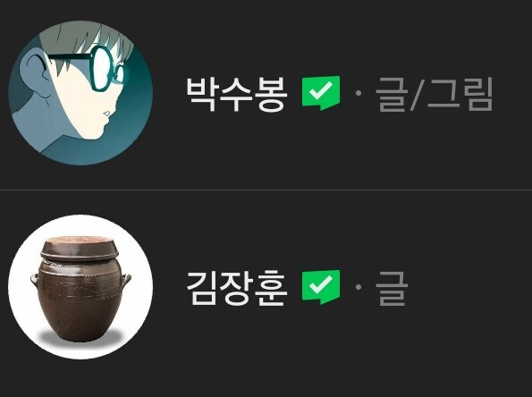Click the dot separator after 김장훈's badge
This screenshot has width=532, height=397.
coord(359,287)
